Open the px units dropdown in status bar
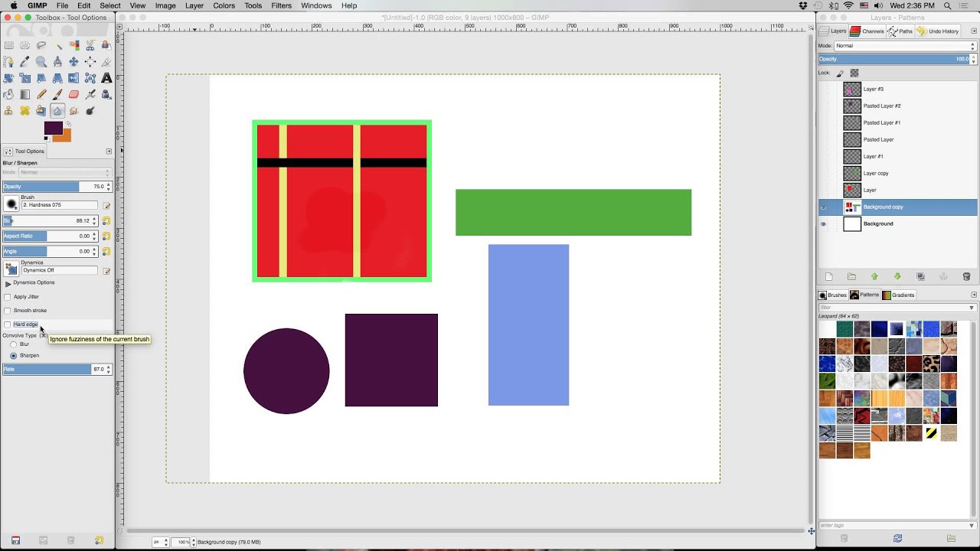The height and width of the screenshot is (551, 980). pos(160,542)
